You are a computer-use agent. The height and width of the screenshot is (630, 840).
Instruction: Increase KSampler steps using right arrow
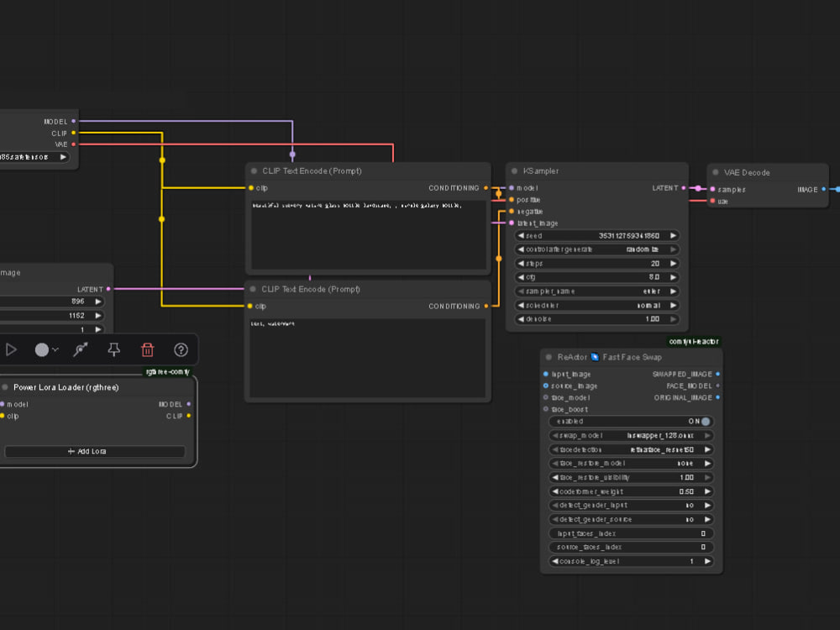tap(674, 264)
